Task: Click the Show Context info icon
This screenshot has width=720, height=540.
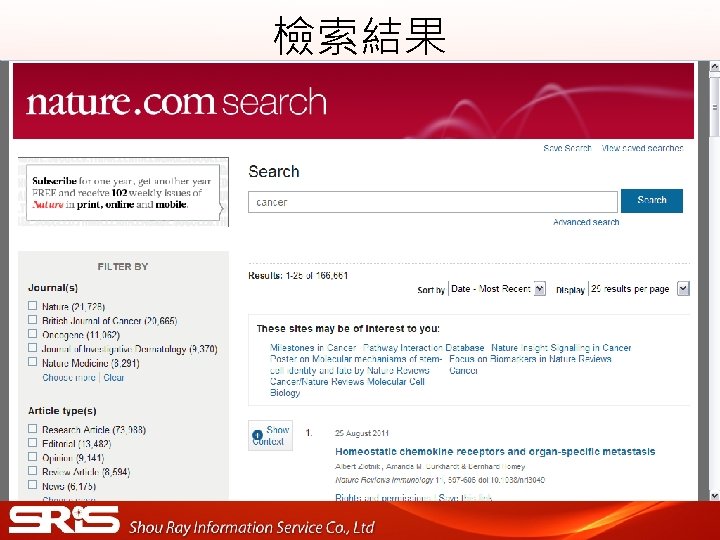Action: click(257, 434)
